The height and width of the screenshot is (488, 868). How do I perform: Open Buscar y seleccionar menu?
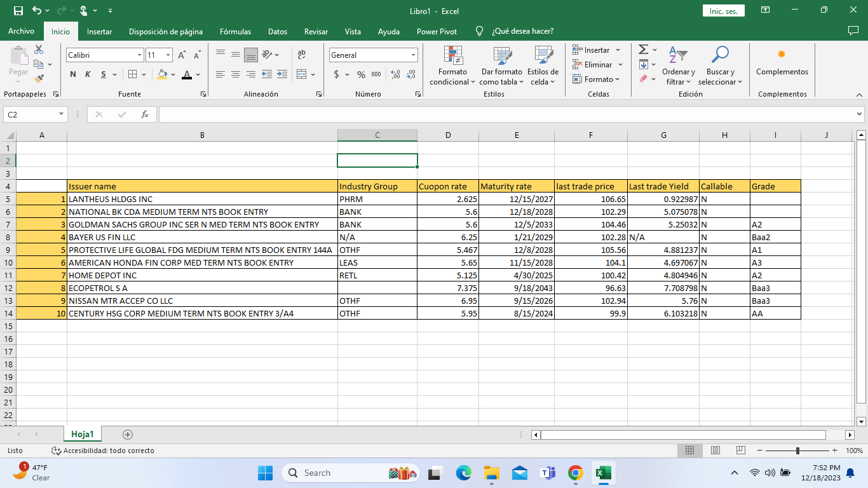point(720,65)
